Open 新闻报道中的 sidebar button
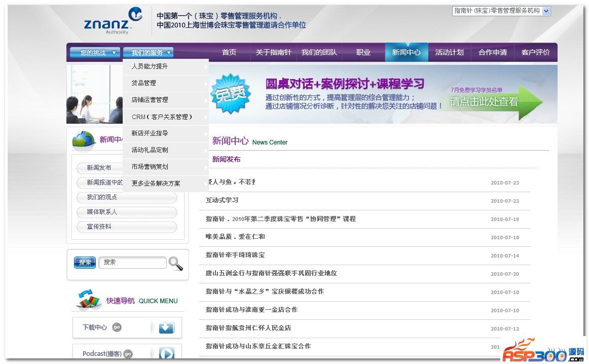 pyautogui.click(x=100, y=183)
